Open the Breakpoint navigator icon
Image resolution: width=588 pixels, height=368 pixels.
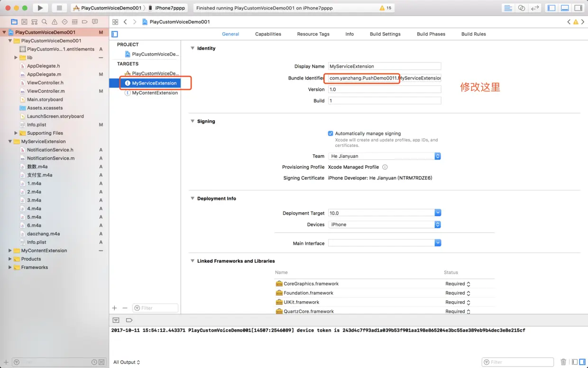(x=84, y=22)
